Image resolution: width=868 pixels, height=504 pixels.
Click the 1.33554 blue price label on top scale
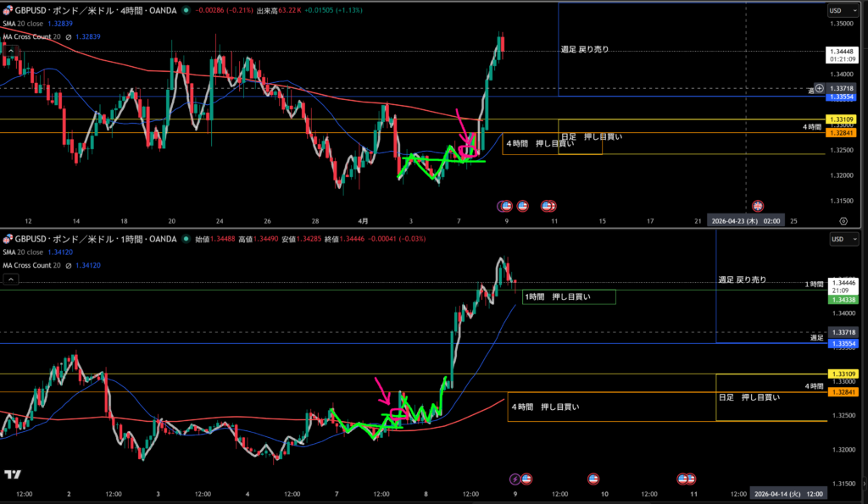tap(843, 97)
